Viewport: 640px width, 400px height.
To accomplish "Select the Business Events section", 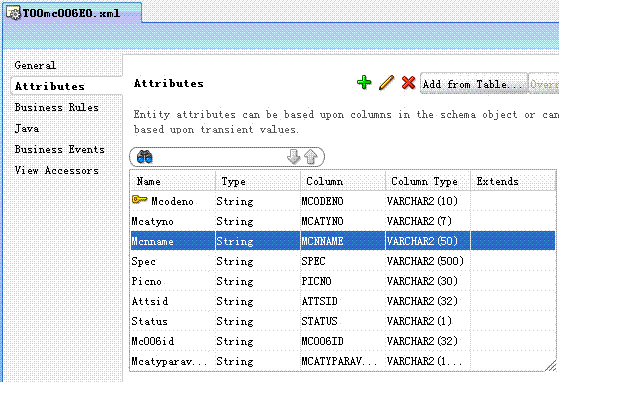I will 59,149.
